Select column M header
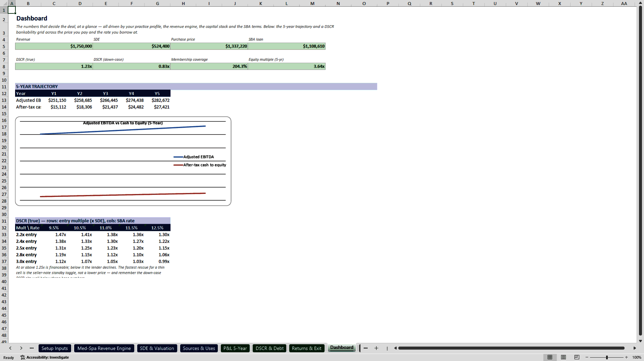This screenshot has height=361, width=644. pyautogui.click(x=312, y=3)
